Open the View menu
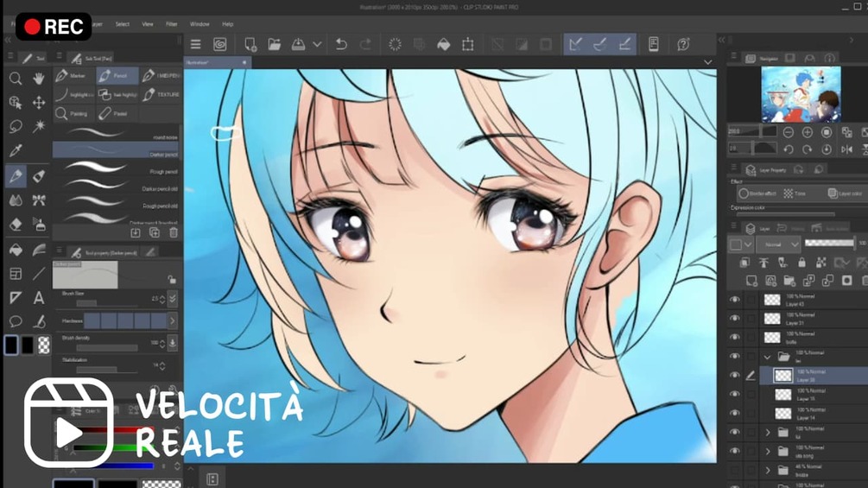 (147, 24)
